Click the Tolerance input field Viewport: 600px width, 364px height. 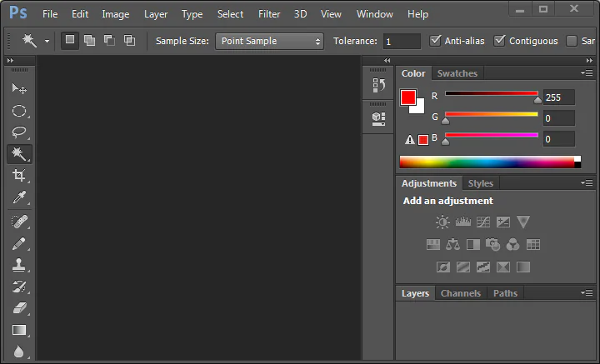(x=402, y=41)
